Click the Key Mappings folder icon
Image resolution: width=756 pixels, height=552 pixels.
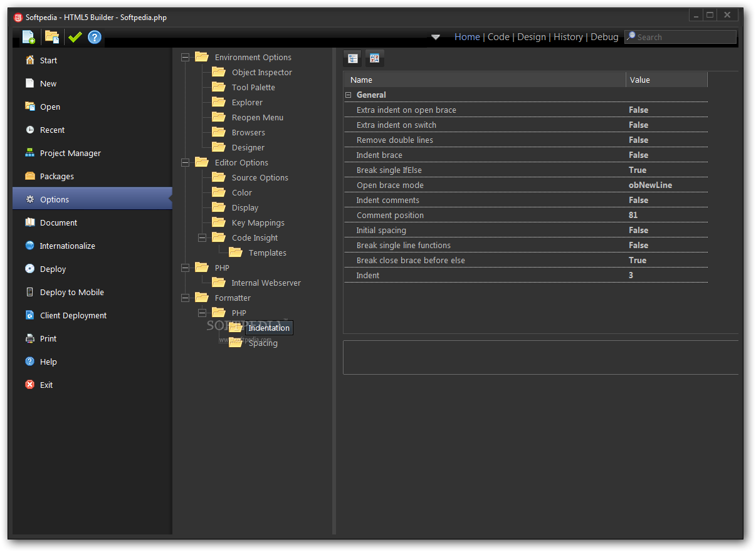219,222
